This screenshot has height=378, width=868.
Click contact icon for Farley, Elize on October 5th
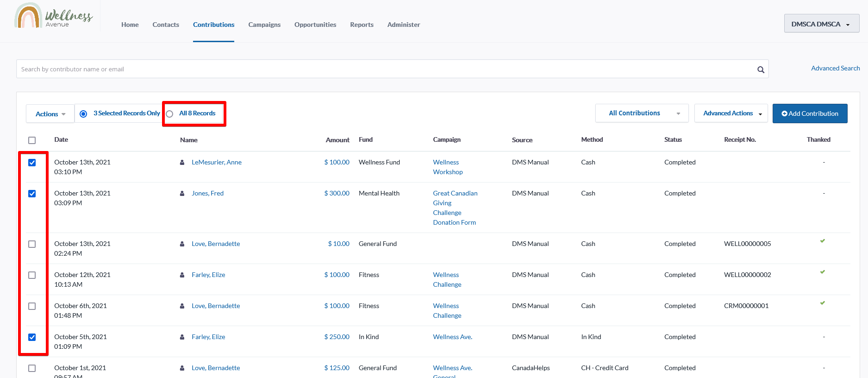click(x=182, y=337)
